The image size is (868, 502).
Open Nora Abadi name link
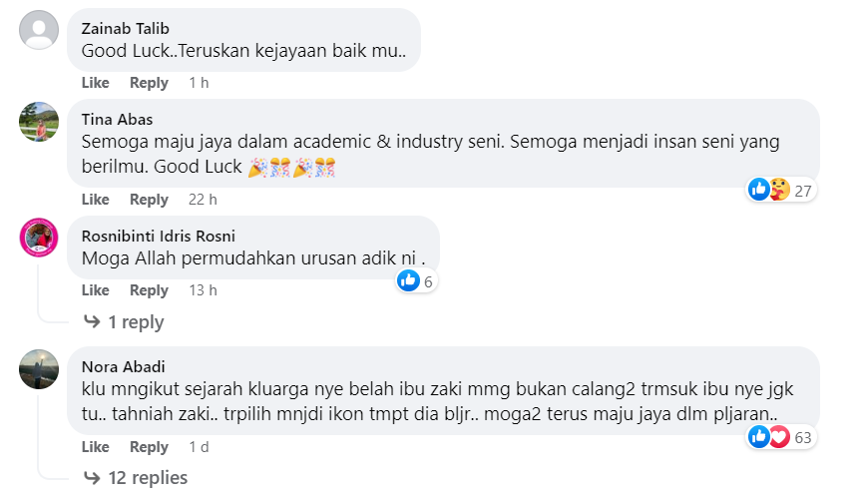124,366
